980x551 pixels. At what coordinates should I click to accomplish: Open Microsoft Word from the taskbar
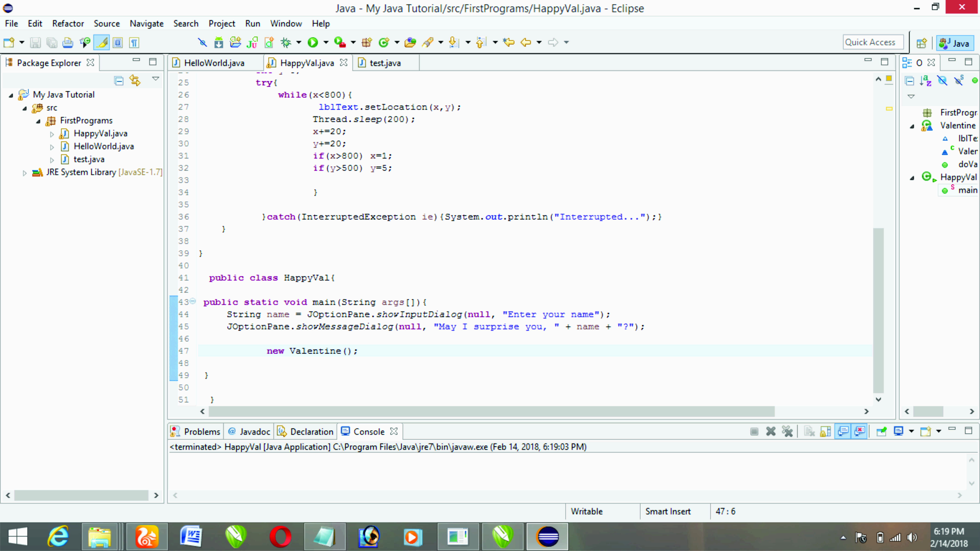[x=191, y=537]
